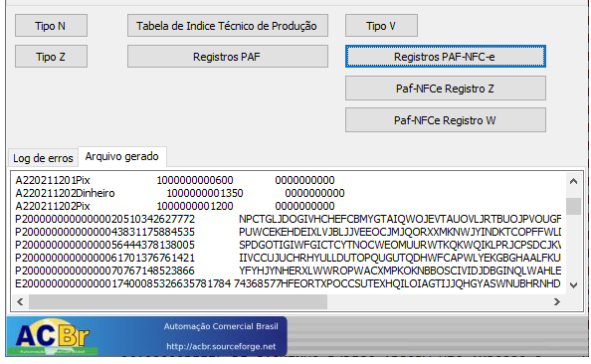This screenshot has width=591, height=364.
Task: Click the PUWCEKEHDEIXLVJBL text string
Action: [x=400, y=232]
